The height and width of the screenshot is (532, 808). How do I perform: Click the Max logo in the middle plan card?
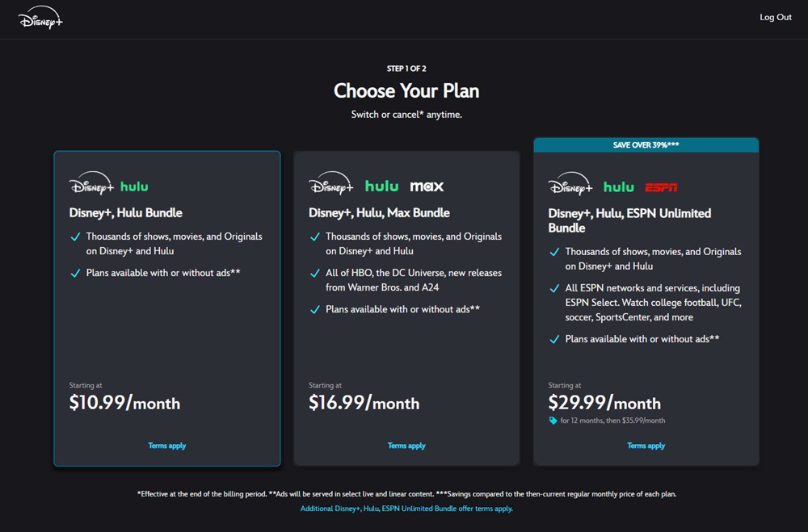tap(427, 186)
